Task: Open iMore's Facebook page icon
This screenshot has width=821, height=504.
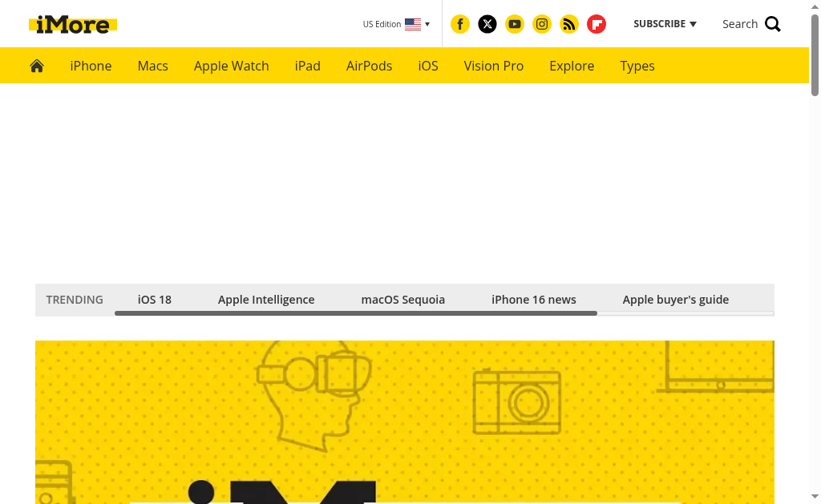Action: [x=459, y=24]
